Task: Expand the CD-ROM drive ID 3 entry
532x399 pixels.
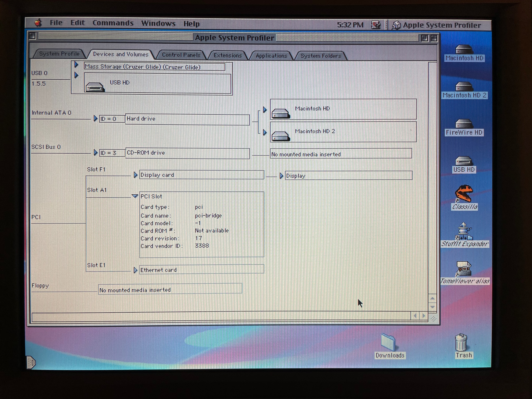Action: 96,153
